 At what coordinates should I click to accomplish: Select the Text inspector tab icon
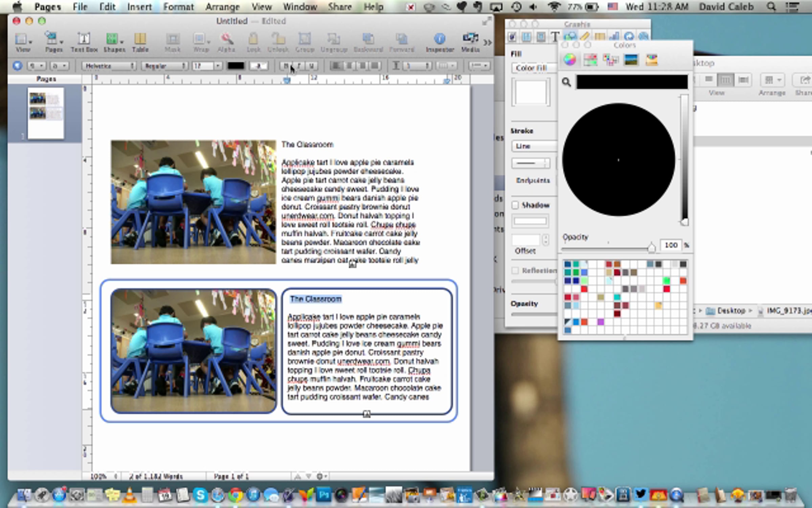pyautogui.click(x=555, y=37)
